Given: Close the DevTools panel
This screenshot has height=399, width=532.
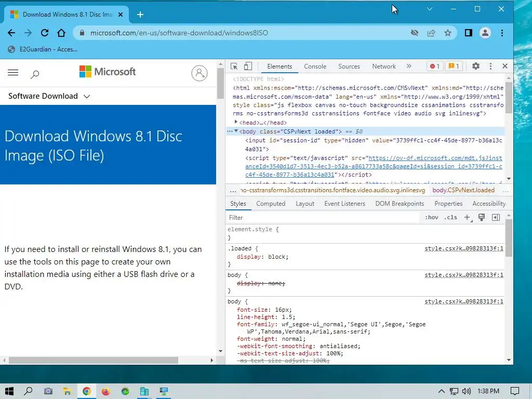Looking at the screenshot, I should 505,66.
